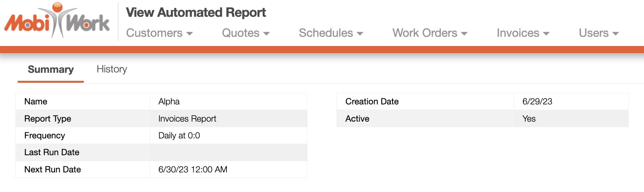Click the Creation Date row label
This screenshot has height=192, width=644.
tap(372, 102)
